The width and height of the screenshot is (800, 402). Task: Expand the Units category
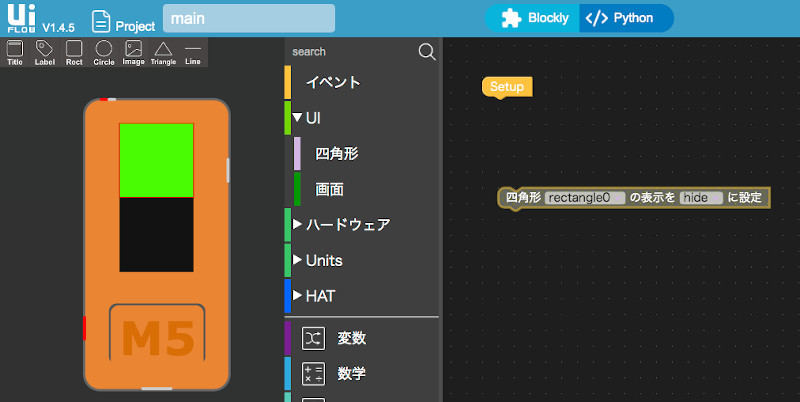(x=298, y=261)
